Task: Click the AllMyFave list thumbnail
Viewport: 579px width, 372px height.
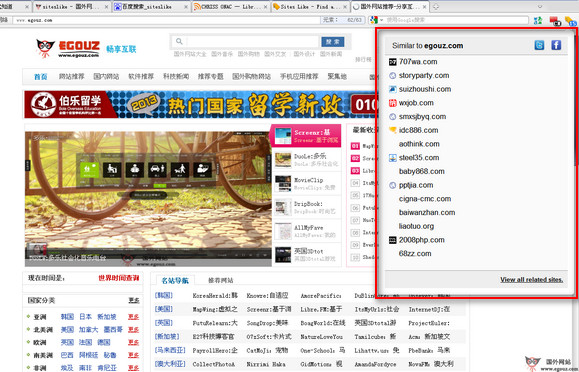Action: click(283, 231)
